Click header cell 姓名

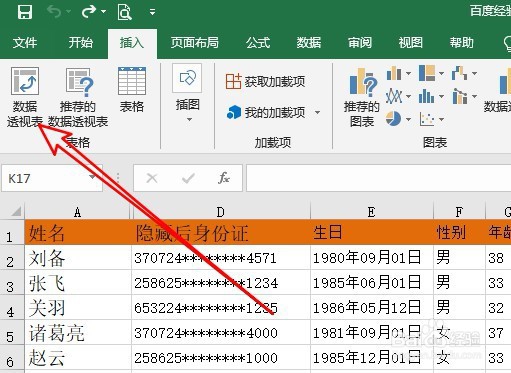tap(78, 233)
